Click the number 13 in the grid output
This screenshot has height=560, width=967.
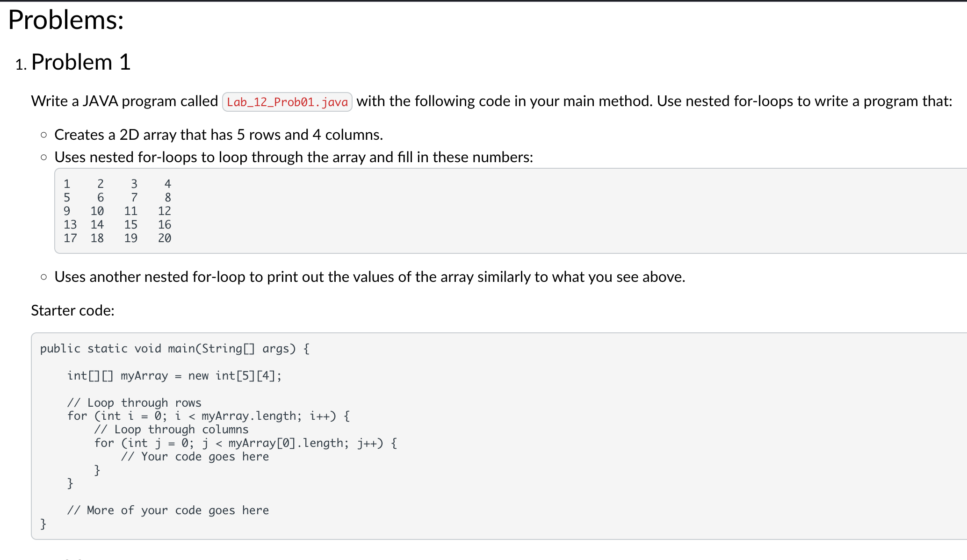(x=71, y=224)
